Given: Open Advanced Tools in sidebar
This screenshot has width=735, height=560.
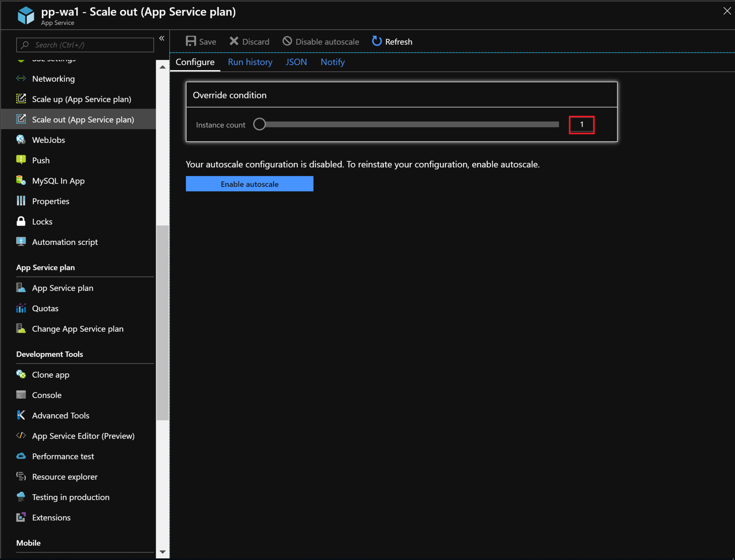Looking at the screenshot, I should tap(60, 415).
